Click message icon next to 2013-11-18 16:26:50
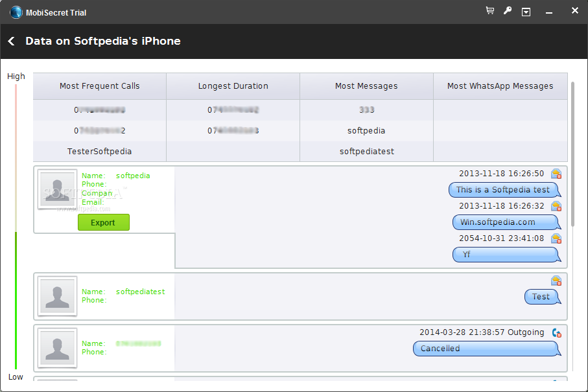This screenshot has width=588, height=392. tap(556, 174)
